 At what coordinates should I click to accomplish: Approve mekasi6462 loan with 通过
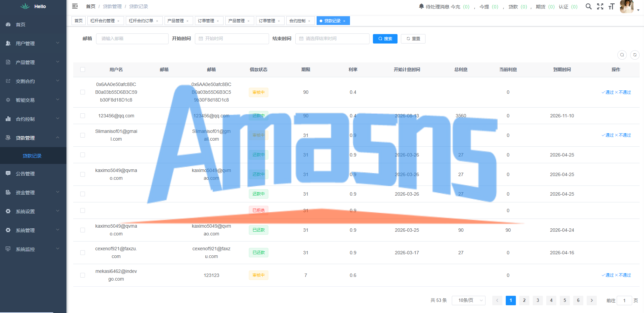pyautogui.click(x=608, y=275)
